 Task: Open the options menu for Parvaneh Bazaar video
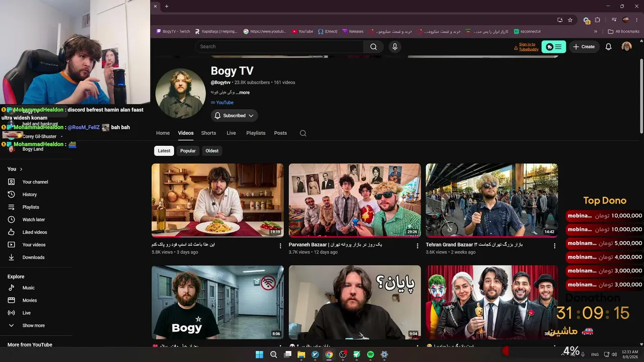click(418, 246)
